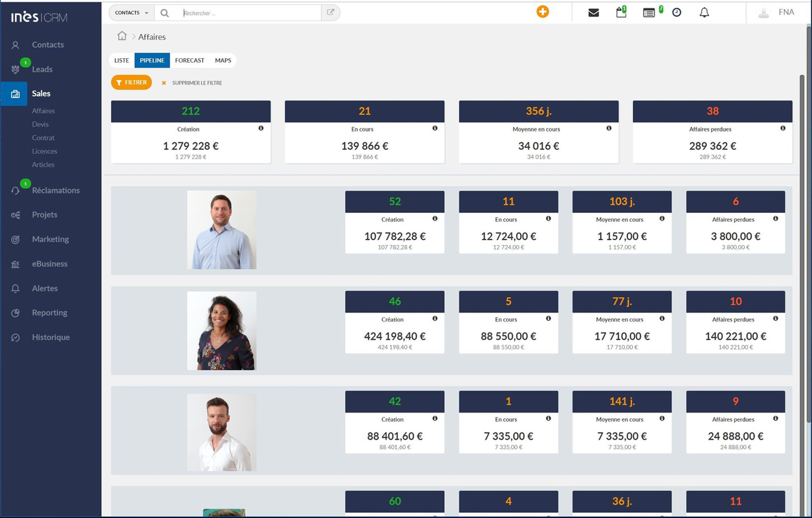The image size is (812, 518).
Task: Open Licences under Sales
Action: pyautogui.click(x=45, y=151)
